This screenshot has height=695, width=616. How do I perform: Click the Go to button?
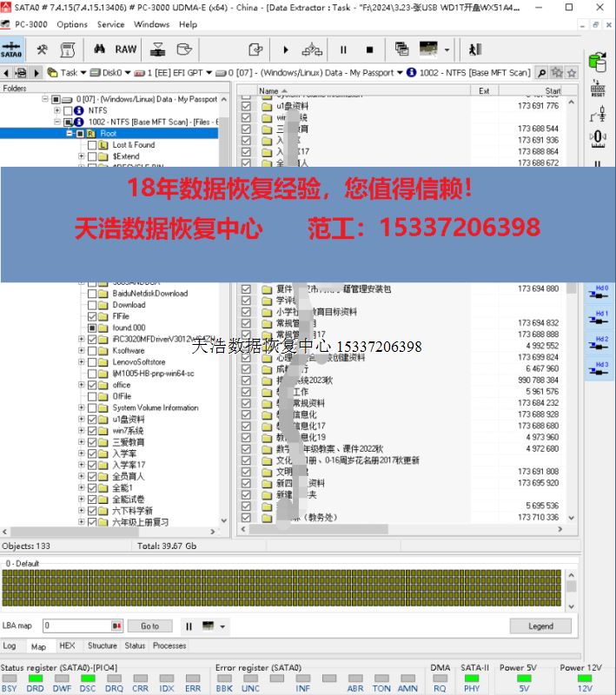(149, 625)
